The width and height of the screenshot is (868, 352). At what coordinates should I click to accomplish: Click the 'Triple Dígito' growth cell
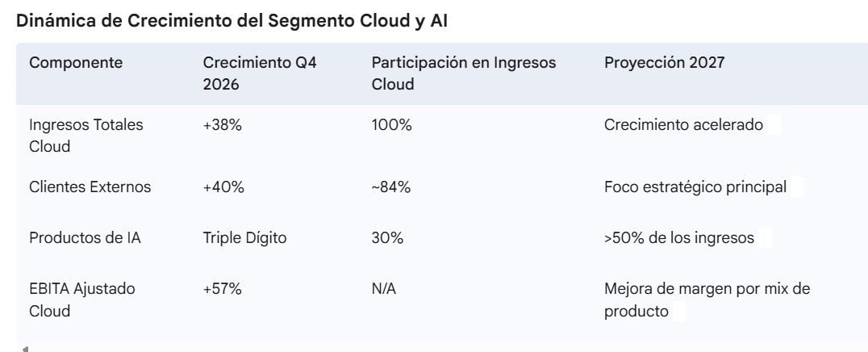click(244, 238)
